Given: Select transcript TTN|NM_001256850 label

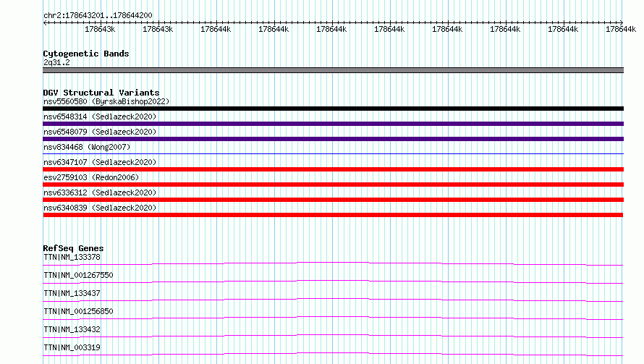Looking at the screenshot, I should point(78,311).
